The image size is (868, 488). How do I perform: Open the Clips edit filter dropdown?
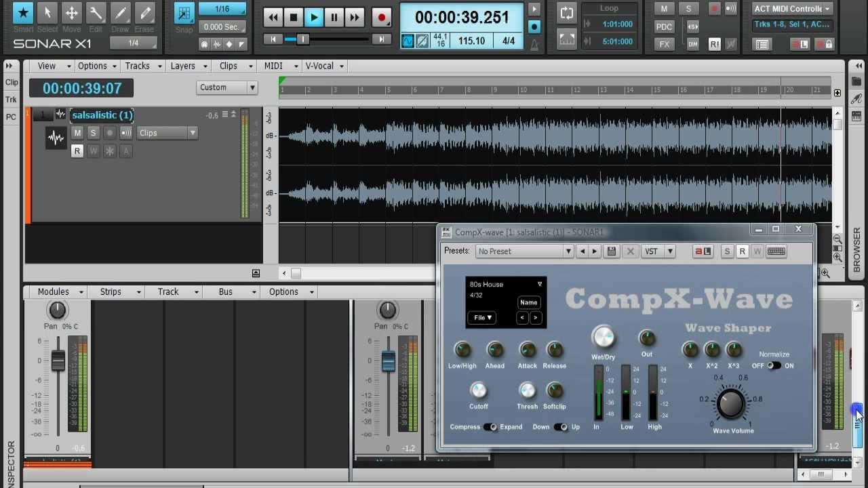[x=167, y=133]
